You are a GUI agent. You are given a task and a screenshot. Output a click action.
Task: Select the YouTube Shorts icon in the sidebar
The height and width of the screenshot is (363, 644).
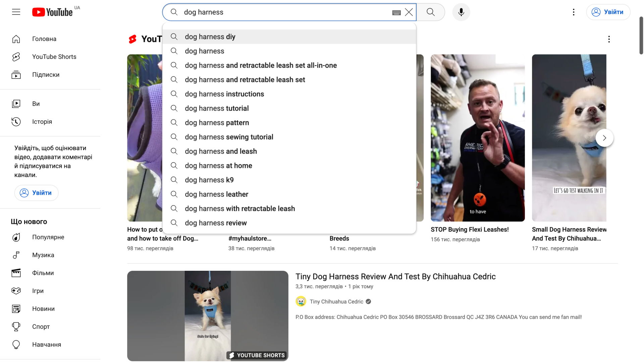pos(16,57)
